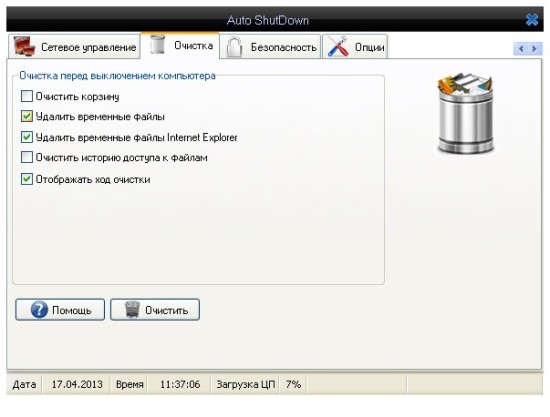Click the blue question mark help icon
The height and width of the screenshot is (417, 550).
[x=39, y=310]
